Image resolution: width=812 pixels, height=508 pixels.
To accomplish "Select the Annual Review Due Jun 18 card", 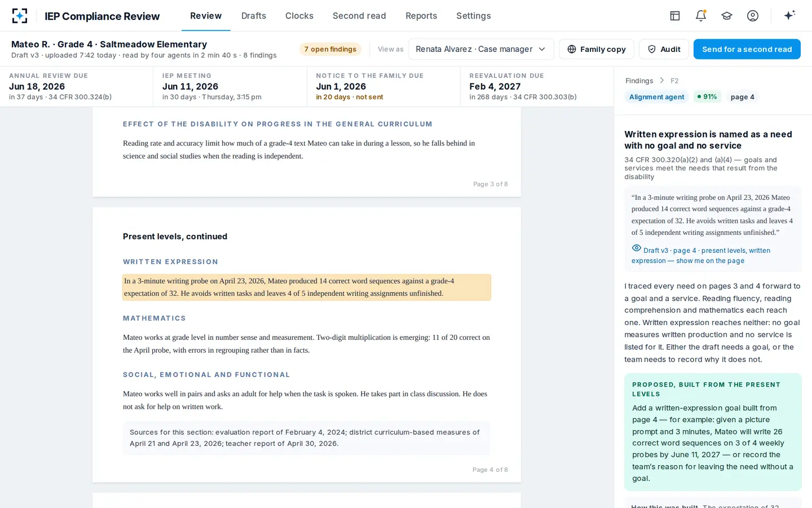I will [x=77, y=86].
